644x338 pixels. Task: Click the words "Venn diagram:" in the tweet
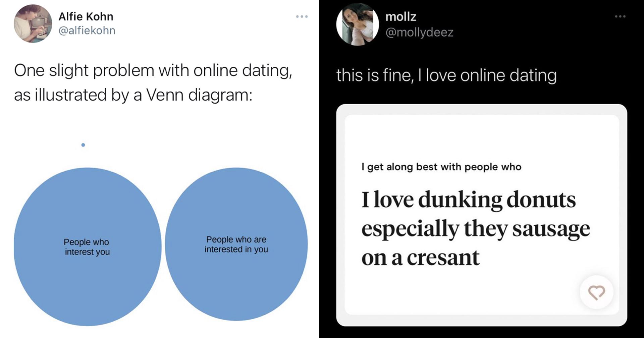click(x=199, y=95)
